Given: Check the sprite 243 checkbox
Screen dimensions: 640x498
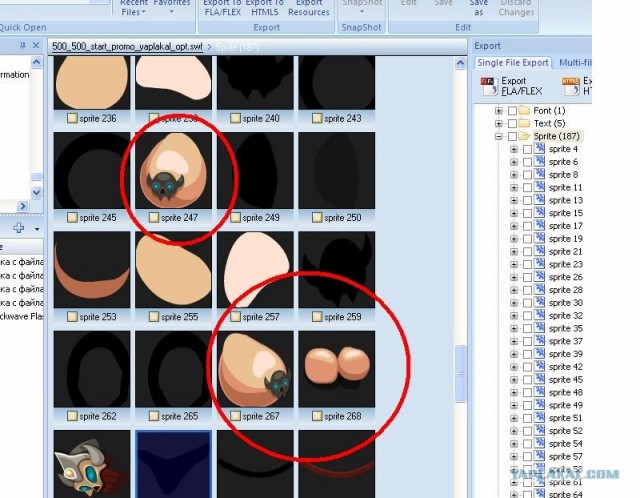Looking at the screenshot, I should tap(317, 118).
